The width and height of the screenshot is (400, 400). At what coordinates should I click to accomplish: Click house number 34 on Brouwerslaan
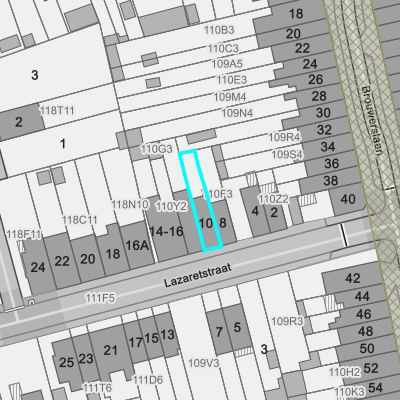tap(328, 147)
